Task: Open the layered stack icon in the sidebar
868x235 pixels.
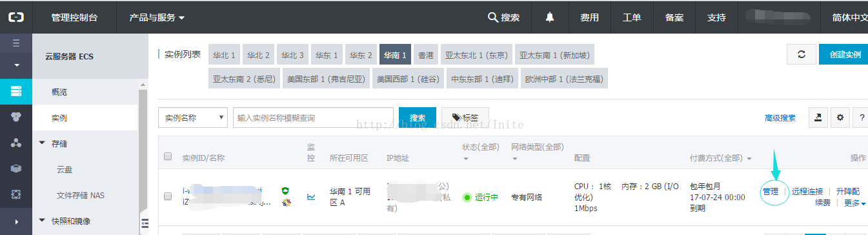Action: coord(16,169)
